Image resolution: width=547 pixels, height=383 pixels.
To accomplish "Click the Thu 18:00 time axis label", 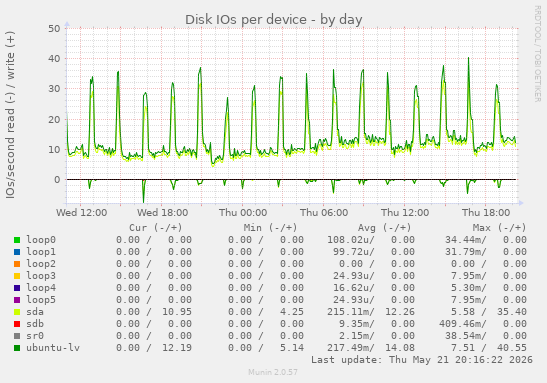I will (486, 212).
